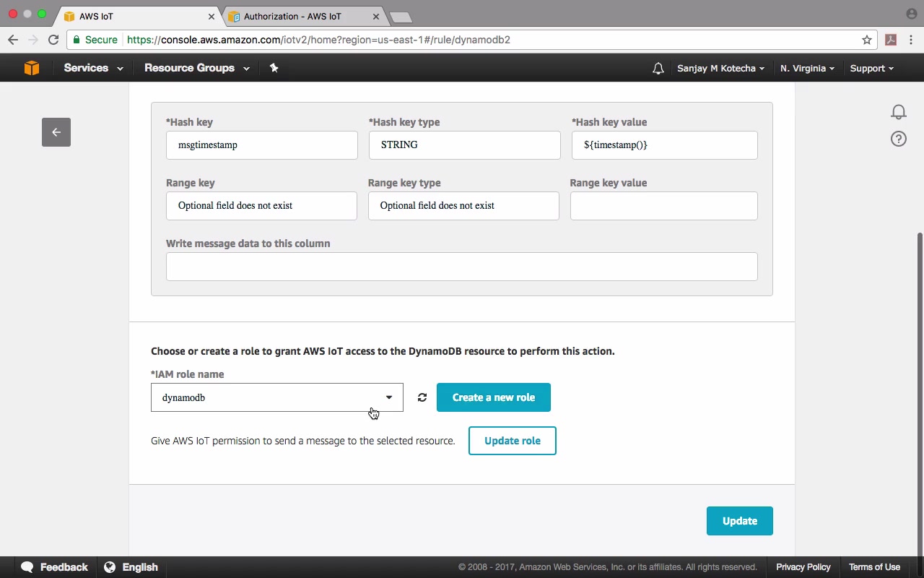Go back with the gray arrow button
Viewport: 924px width, 578px height.
point(56,132)
